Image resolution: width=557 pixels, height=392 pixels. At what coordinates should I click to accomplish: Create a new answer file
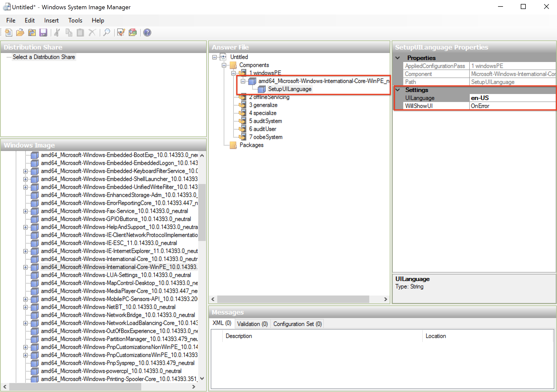(8, 32)
